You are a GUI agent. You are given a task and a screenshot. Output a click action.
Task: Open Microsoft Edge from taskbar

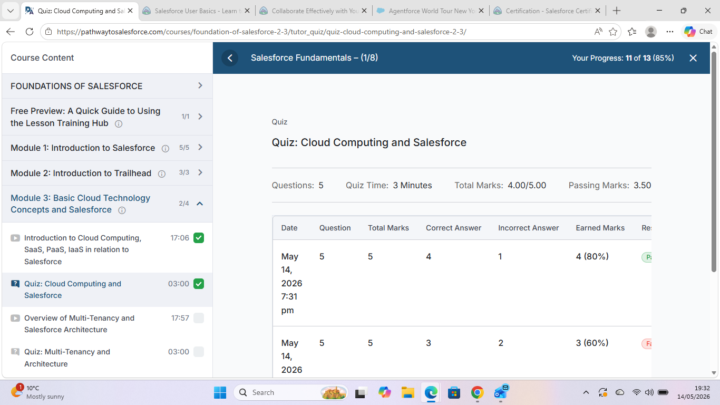click(x=431, y=393)
